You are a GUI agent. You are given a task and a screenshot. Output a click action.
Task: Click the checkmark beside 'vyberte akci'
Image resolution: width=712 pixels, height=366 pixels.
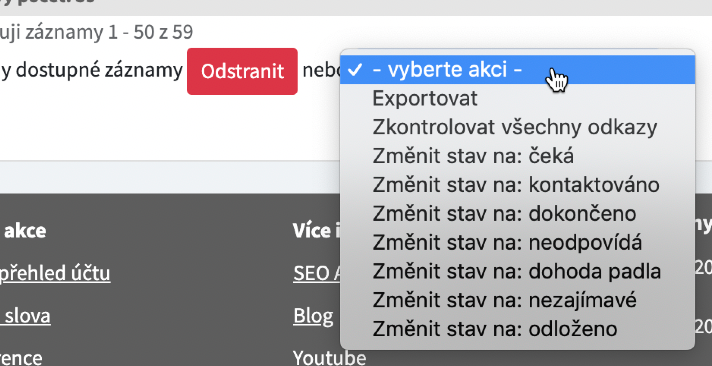coord(355,70)
